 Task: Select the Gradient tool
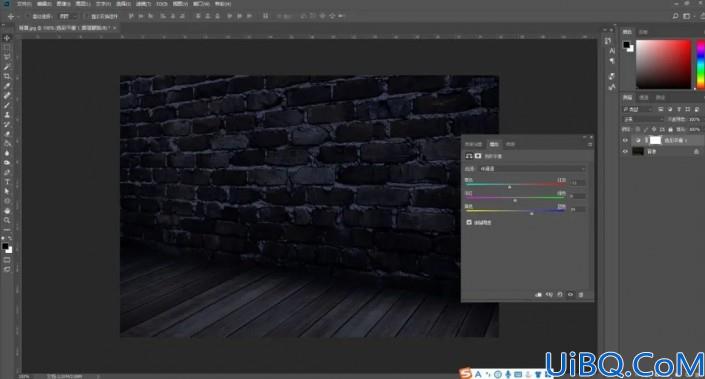pyautogui.click(x=7, y=143)
